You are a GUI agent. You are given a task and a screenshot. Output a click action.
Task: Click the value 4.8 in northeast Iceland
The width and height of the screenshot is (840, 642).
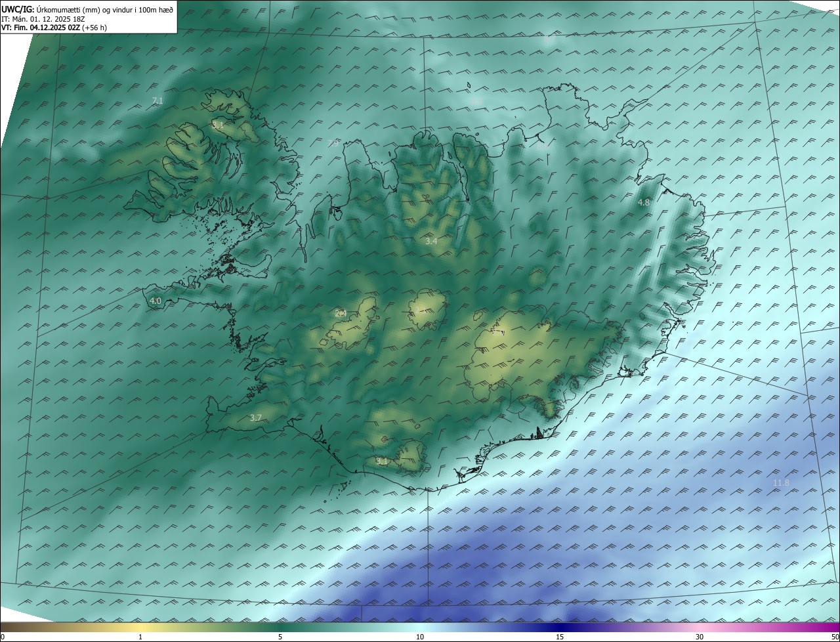[x=644, y=203]
